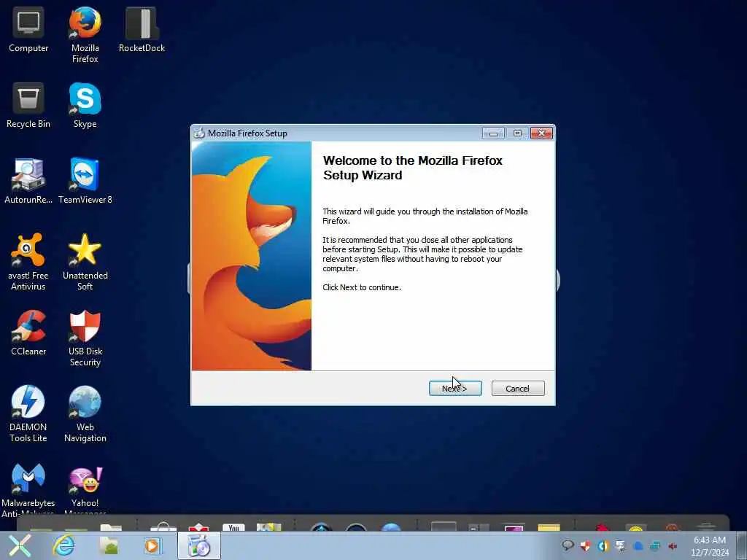The width and height of the screenshot is (747, 560).
Task: Click the Firefox Setup maximize button
Action: click(x=517, y=133)
